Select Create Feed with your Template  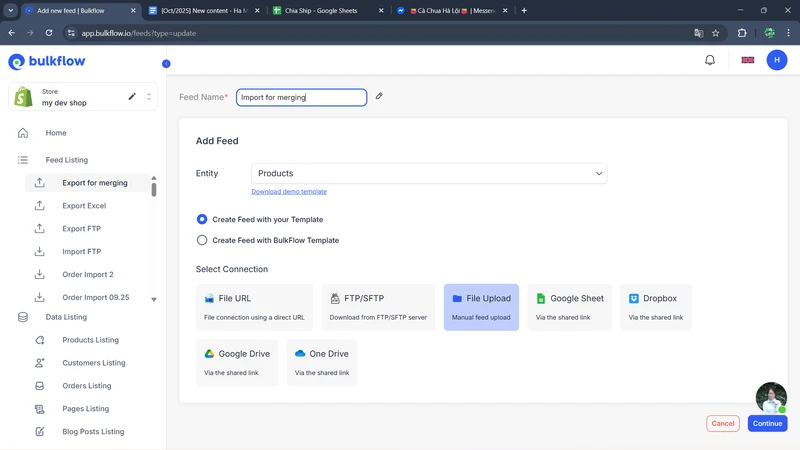tap(202, 219)
